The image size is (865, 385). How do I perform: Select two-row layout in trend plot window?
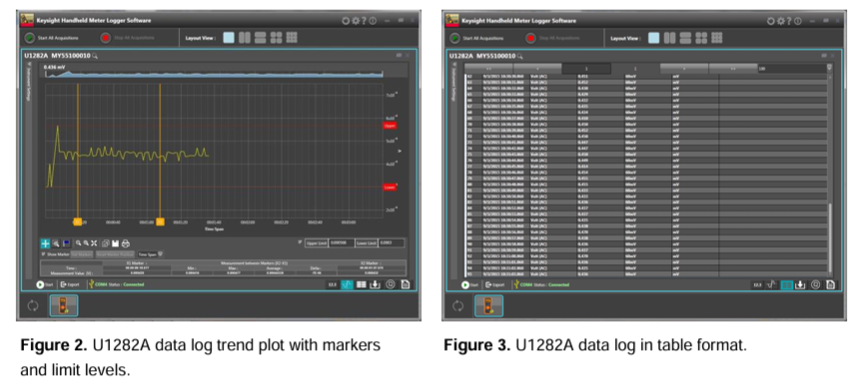[260, 38]
